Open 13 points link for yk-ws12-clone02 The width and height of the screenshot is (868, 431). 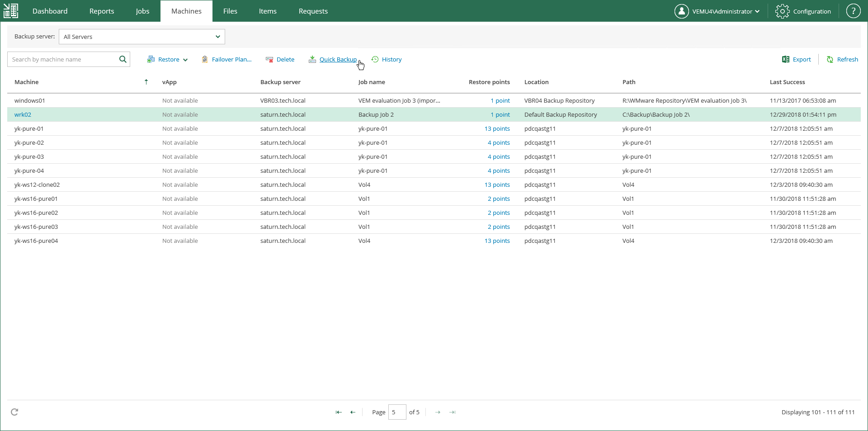click(497, 185)
